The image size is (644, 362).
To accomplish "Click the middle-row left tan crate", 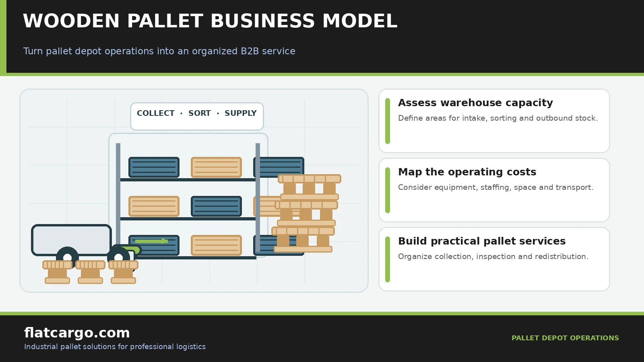I will tap(154, 206).
